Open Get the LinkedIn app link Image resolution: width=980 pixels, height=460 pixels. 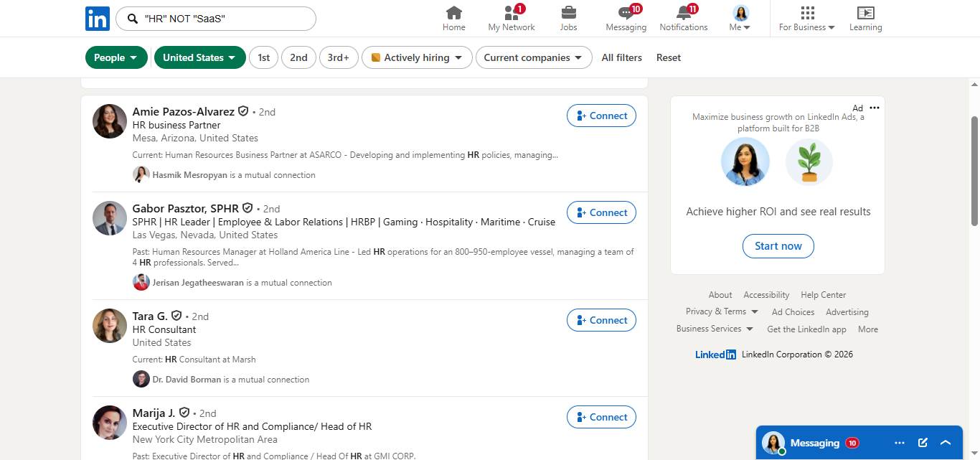806,329
